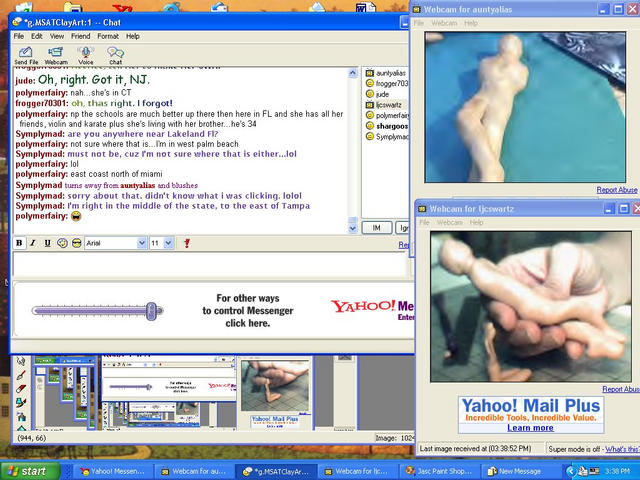640x480 pixels.
Task: Click the 'click here' Messenger ad text
Action: point(247,323)
